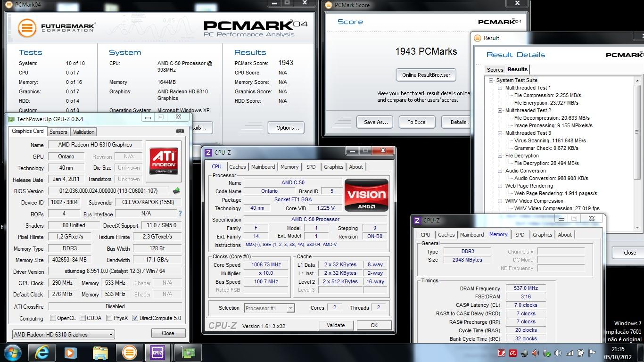Open the About tab in front CPU-Z
The image size is (644, 362).
356,167
